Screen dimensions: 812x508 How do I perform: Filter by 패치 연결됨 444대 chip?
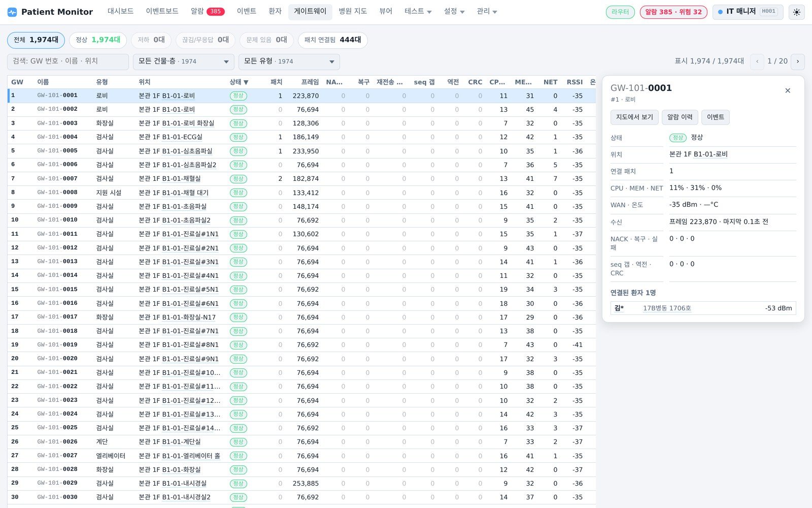click(x=333, y=40)
